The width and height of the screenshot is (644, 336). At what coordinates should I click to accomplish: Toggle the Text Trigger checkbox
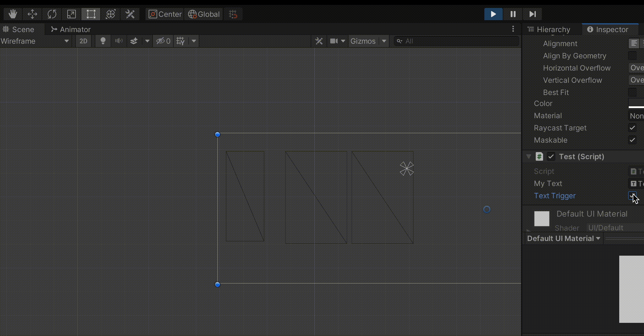pos(632,195)
